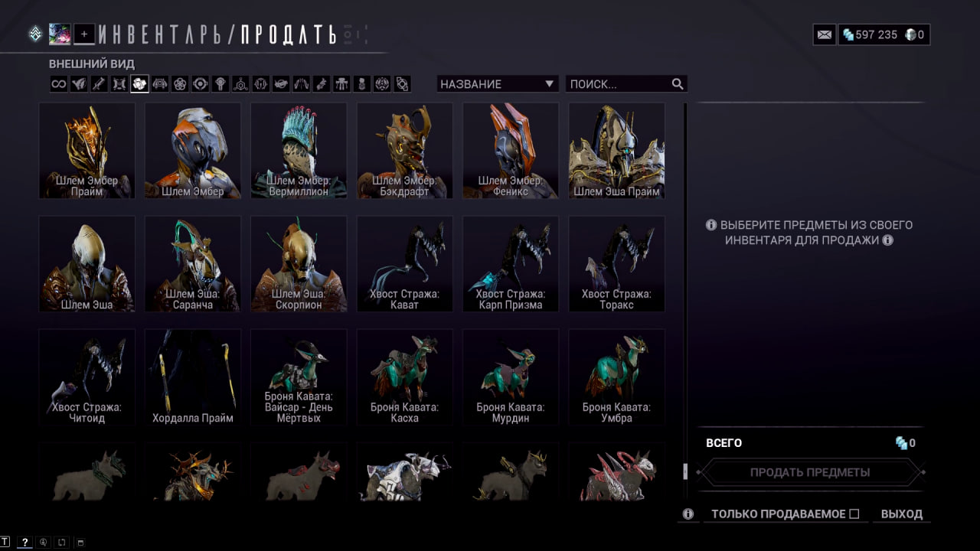Click the ПРОДАТЬ ПРЕДМЕТЫ button

810,472
